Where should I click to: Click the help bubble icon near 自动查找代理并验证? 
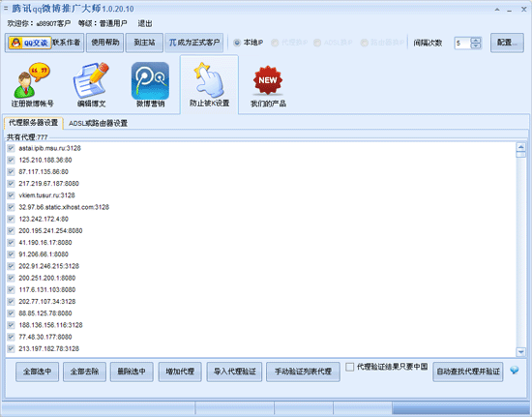click(x=515, y=370)
